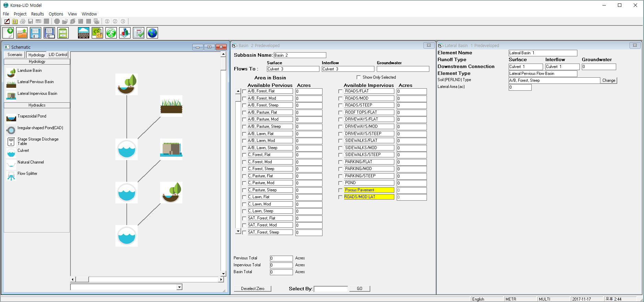Check the SAT, Forest, Steep checkbox

coord(245,233)
